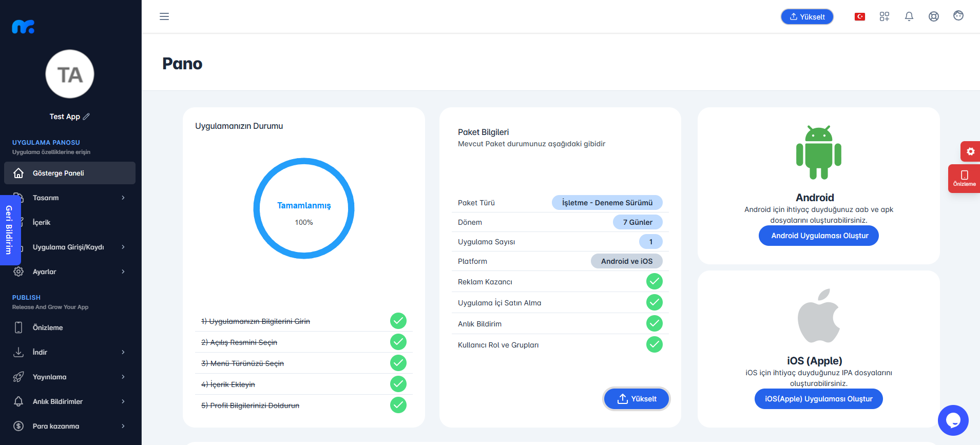Click the Turkish flag language icon
The width and height of the screenshot is (980, 445).
click(860, 16)
